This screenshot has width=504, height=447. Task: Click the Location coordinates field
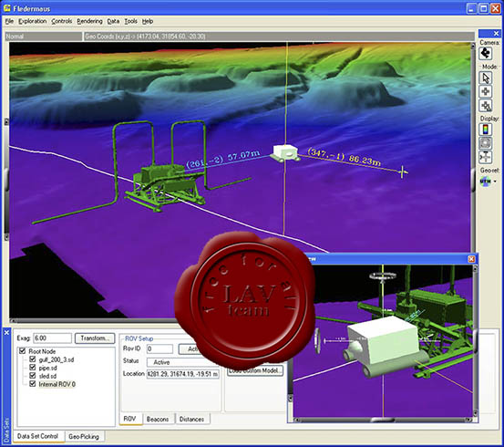[183, 374]
